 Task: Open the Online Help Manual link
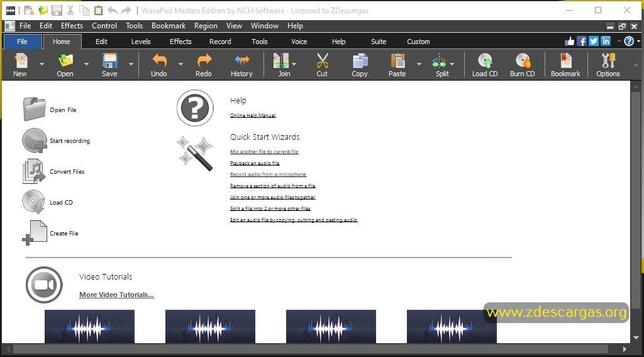253,115
